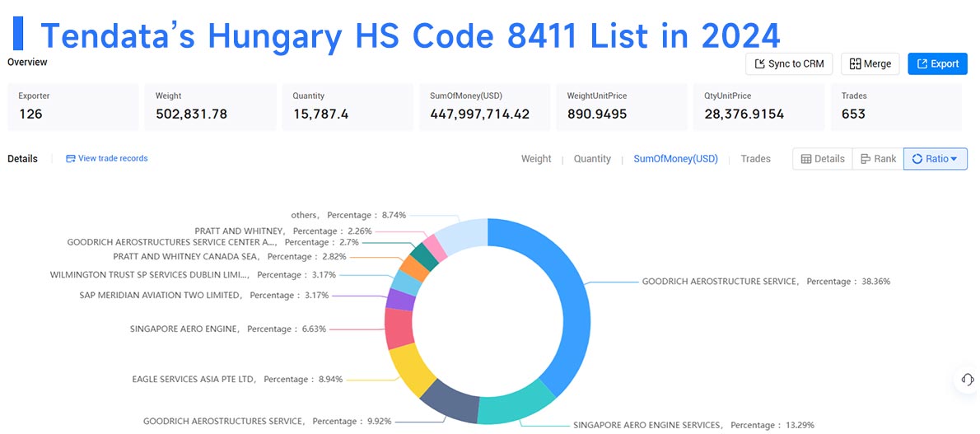Click the Sync to CRM button

[x=789, y=63]
